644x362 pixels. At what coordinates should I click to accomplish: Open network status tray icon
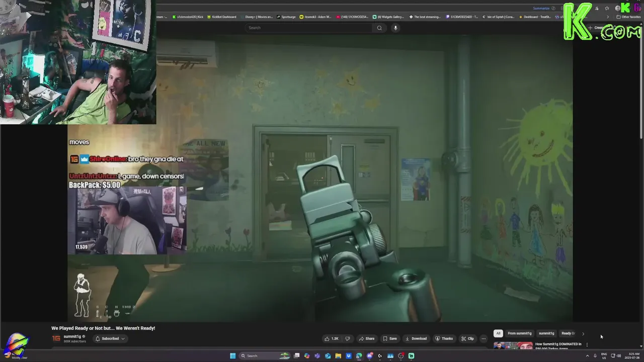coord(613,356)
